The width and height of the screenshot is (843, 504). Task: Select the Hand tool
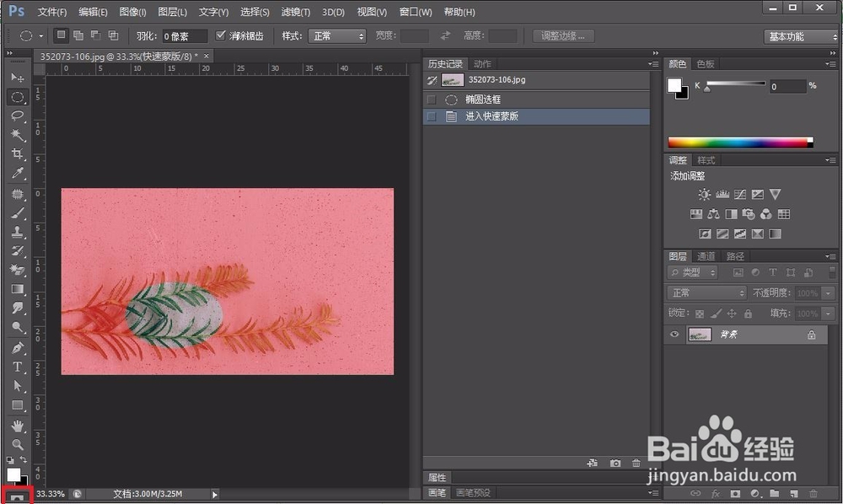coord(17,426)
